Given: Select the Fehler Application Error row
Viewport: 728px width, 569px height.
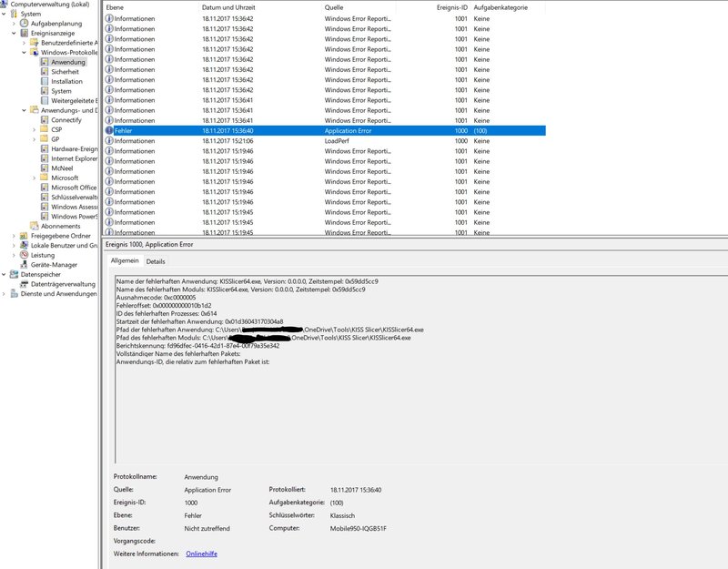Looking at the screenshot, I should (325, 130).
